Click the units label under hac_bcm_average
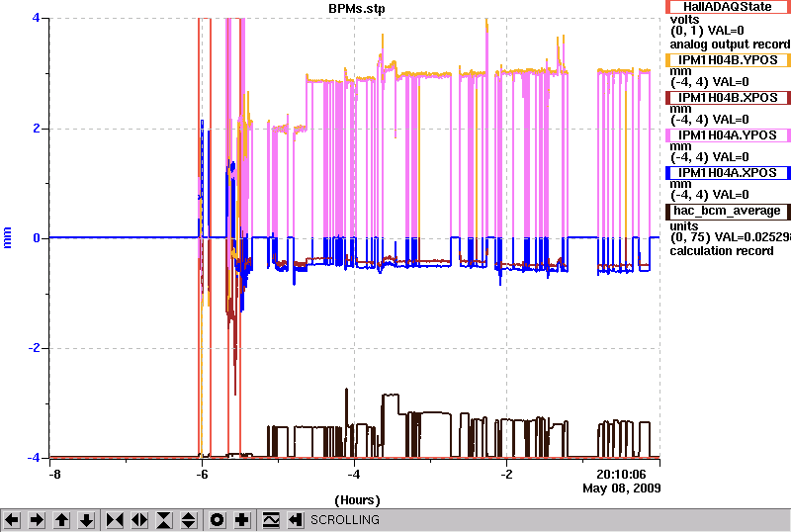Viewport: 791px width, 532px height. [684, 226]
